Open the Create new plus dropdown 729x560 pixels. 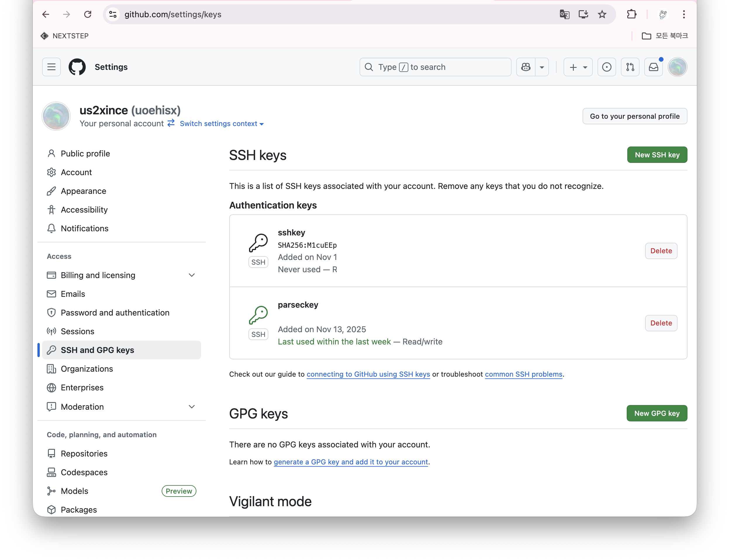pos(578,67)
